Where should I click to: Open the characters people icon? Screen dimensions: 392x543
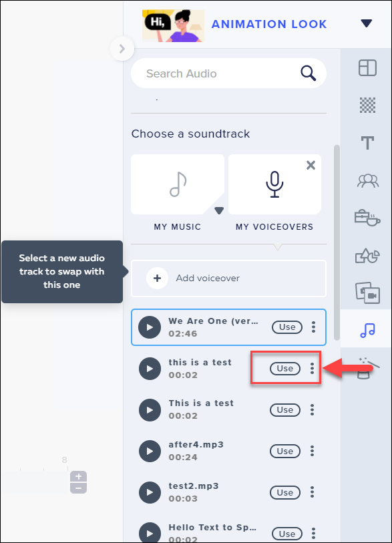(x=368, y=180)
